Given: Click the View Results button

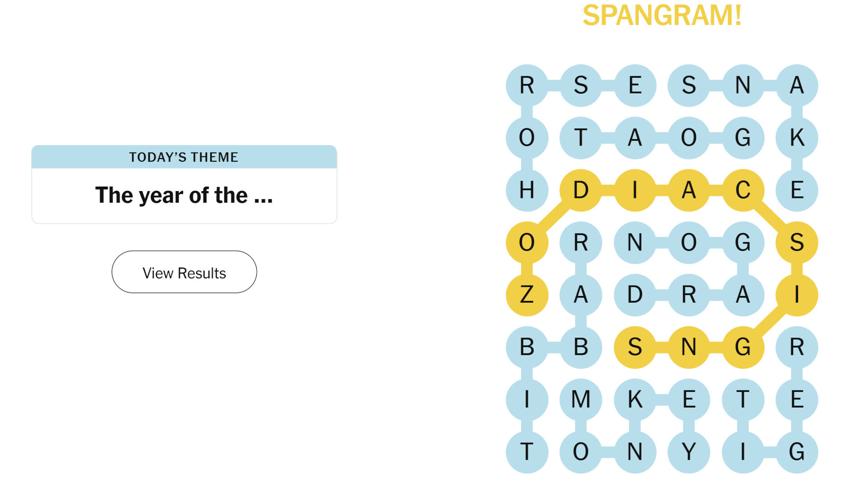Looking at the screenshot, I should click(x=184, y=272).
